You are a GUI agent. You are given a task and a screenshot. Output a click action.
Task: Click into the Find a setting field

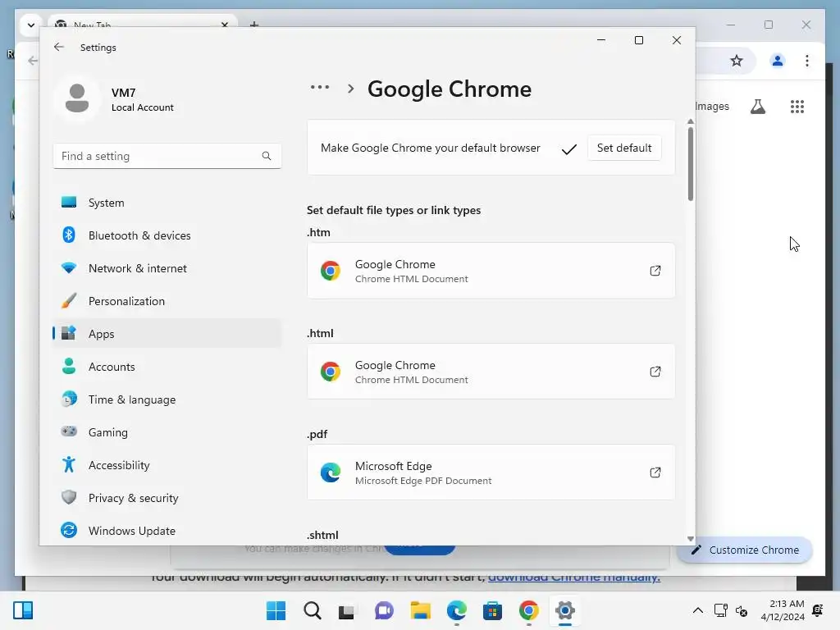[x=167, y=156]
